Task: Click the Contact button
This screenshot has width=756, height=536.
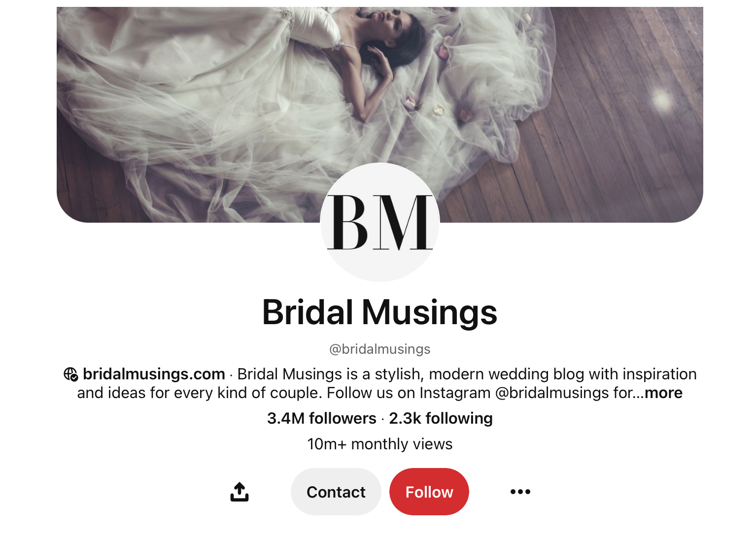Action: (x=336, y=492)
